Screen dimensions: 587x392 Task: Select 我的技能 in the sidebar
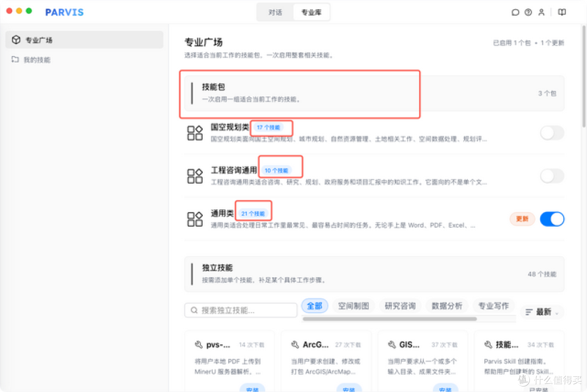[84, 59]
